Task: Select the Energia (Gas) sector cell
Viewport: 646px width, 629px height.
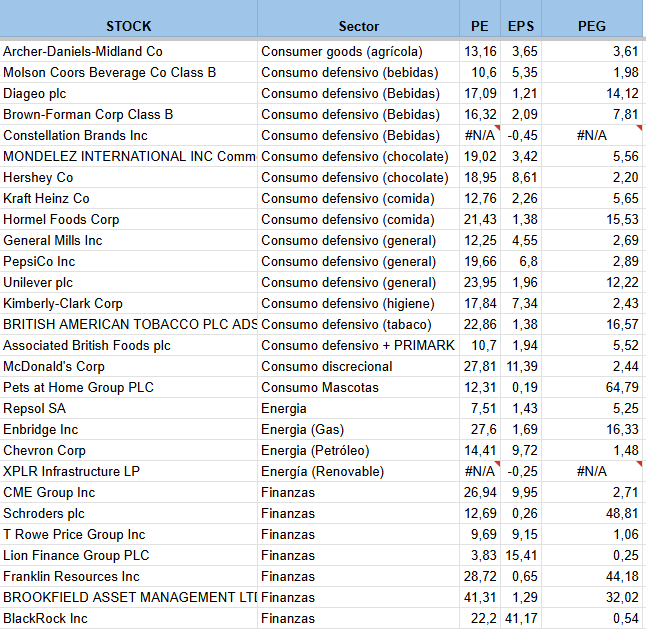Action: pos(358,430)
